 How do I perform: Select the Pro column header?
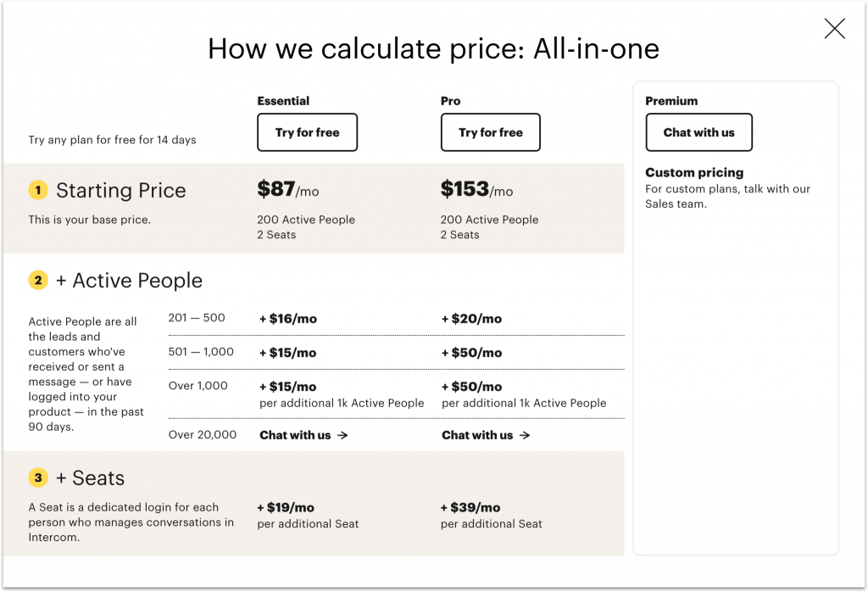(x=450, y=101)
